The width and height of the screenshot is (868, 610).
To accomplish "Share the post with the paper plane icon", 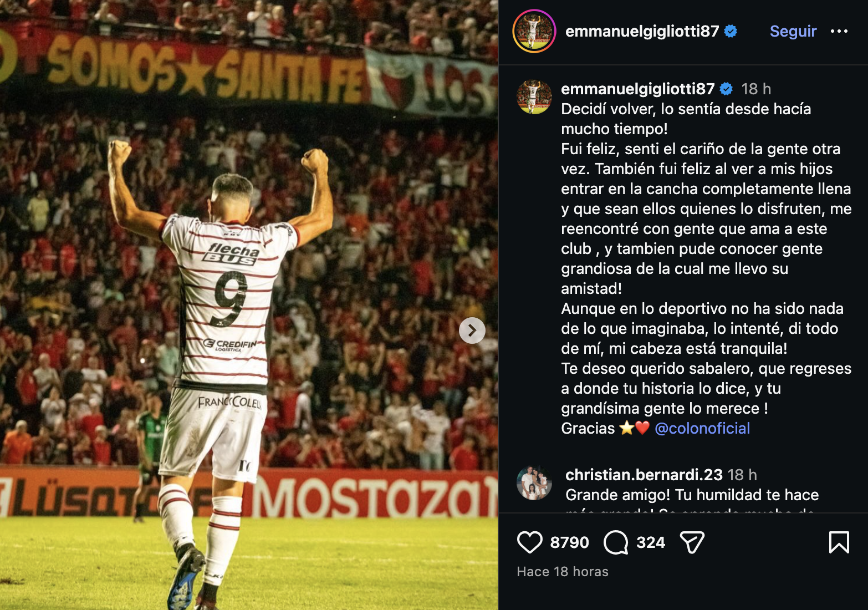I will 692,542.
